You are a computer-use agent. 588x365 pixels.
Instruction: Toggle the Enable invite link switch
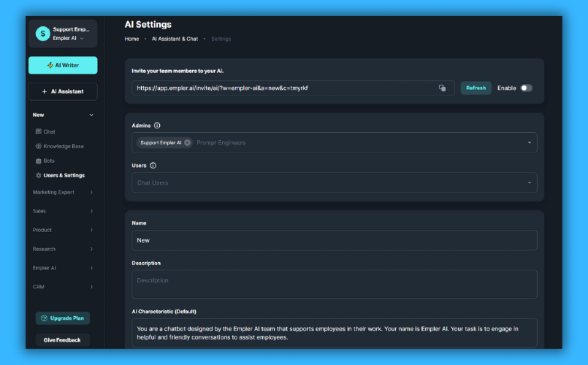click(x=526, y=88)
